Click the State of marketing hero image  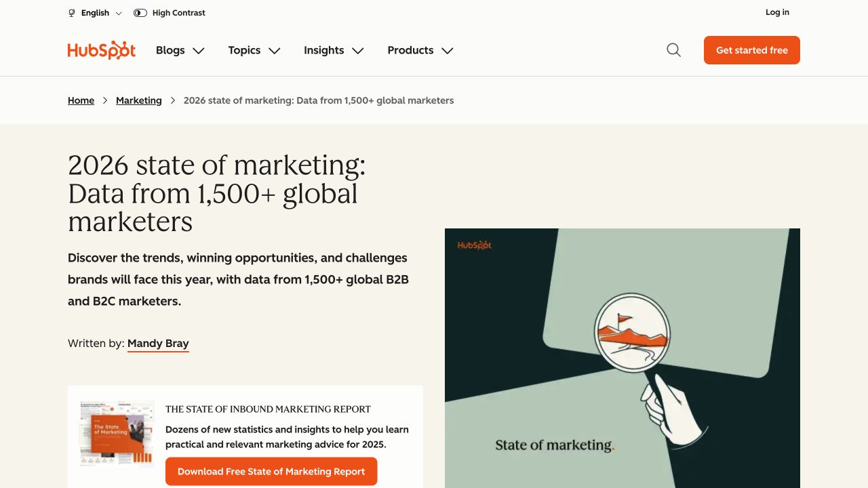pyautogui.click(x=623, y=358)
